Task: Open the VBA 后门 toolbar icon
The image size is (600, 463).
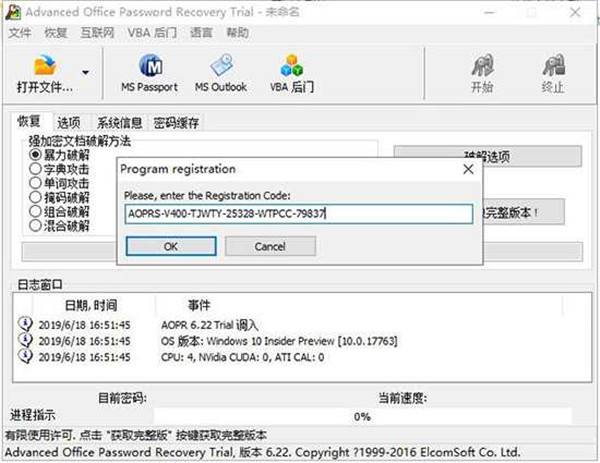Action: tap(292, 66)
